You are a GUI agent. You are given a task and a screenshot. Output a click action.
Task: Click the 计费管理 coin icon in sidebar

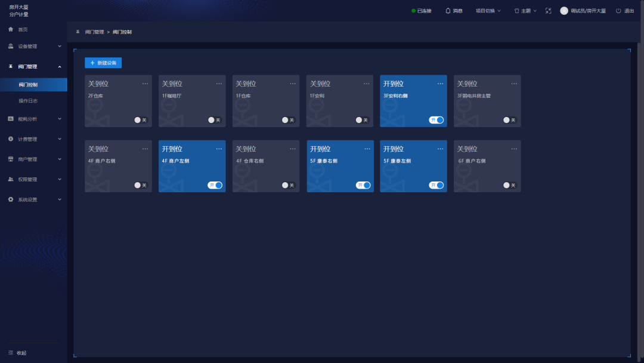click(x=11, y=139)
